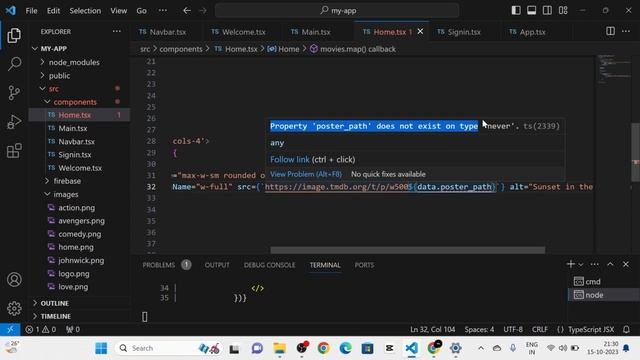640x360 pixels.
Task: Open terminal panel more actions menu
Action: [x=595, y=264]
